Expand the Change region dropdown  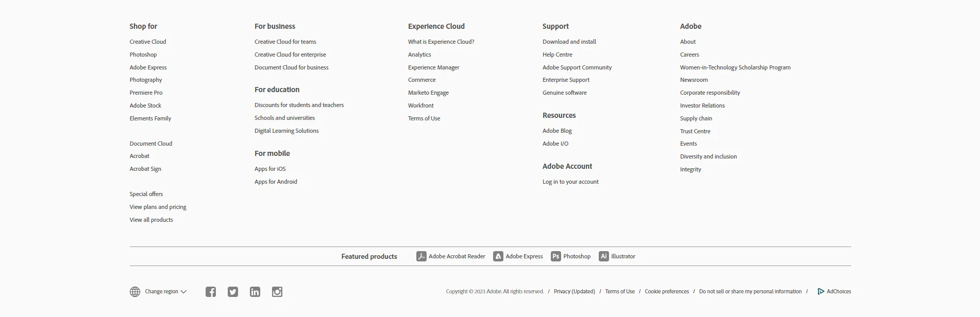click(x=165, y=291)
